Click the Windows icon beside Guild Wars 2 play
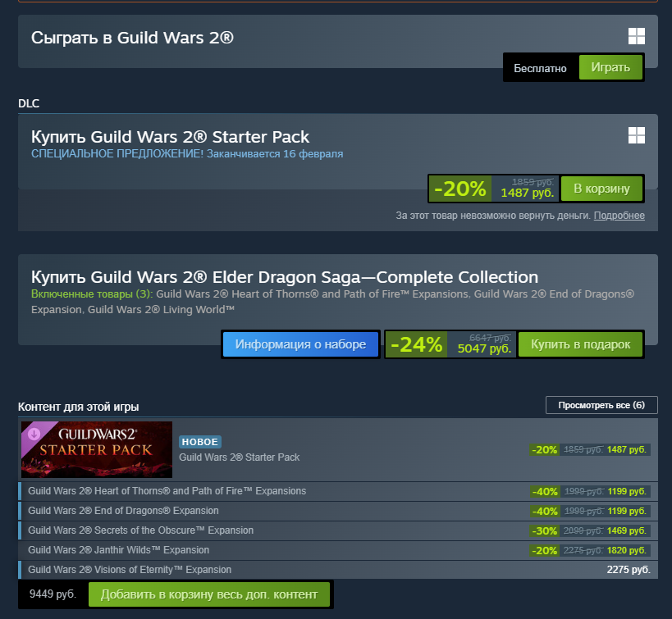The height and width of the screenshot is (619, 672). [637, 36]
